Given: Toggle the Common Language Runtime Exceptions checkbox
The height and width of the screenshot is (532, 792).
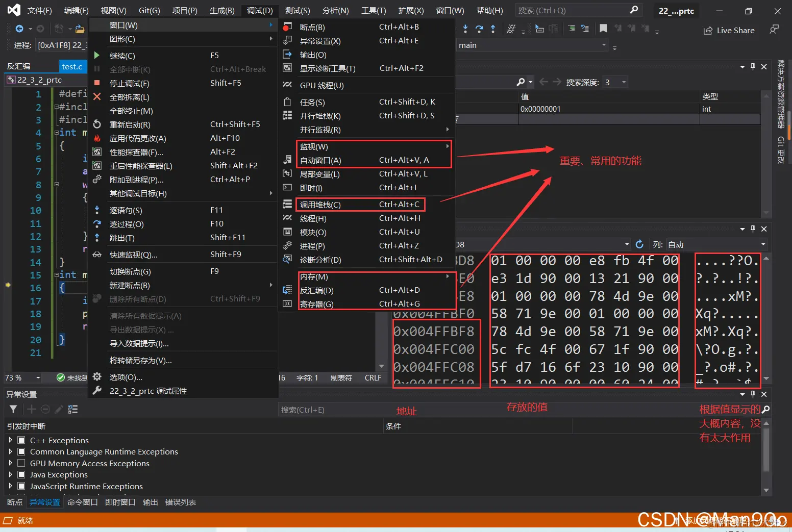Looking at the screenshot, I should click(x=21, y=451).
